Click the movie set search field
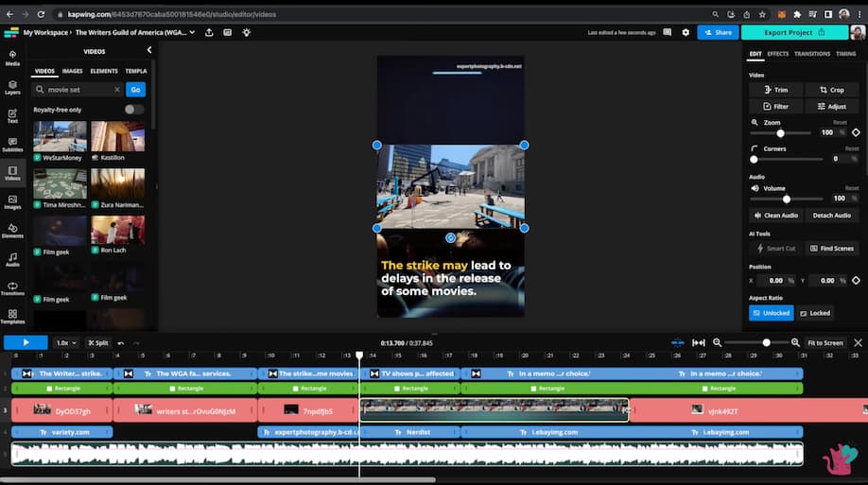 click(x=78, y=90)
